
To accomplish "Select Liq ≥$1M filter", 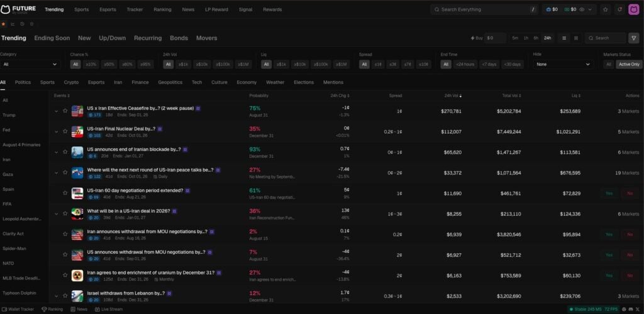I will (x=341, y=64).
